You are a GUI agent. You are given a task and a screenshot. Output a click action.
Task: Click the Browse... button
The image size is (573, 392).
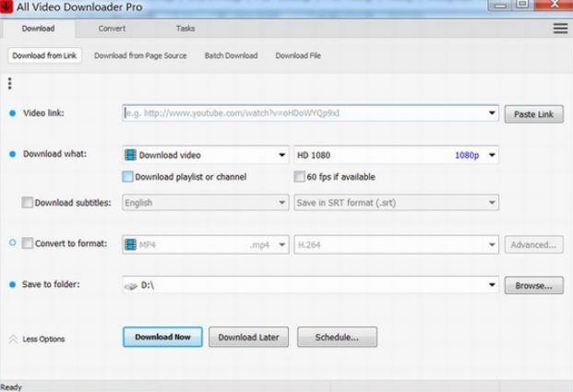pos(534,285)
